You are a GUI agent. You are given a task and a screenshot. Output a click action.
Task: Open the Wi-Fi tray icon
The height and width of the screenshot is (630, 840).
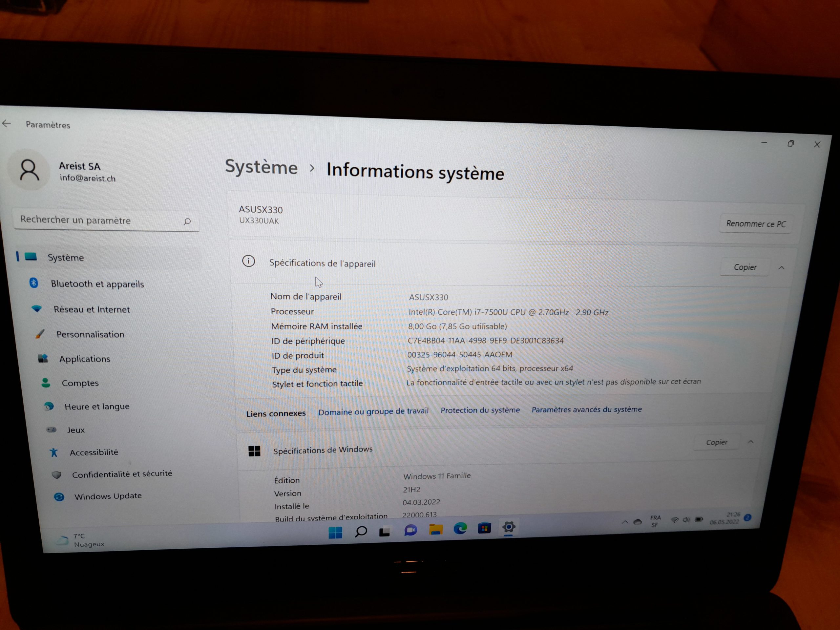675,520
